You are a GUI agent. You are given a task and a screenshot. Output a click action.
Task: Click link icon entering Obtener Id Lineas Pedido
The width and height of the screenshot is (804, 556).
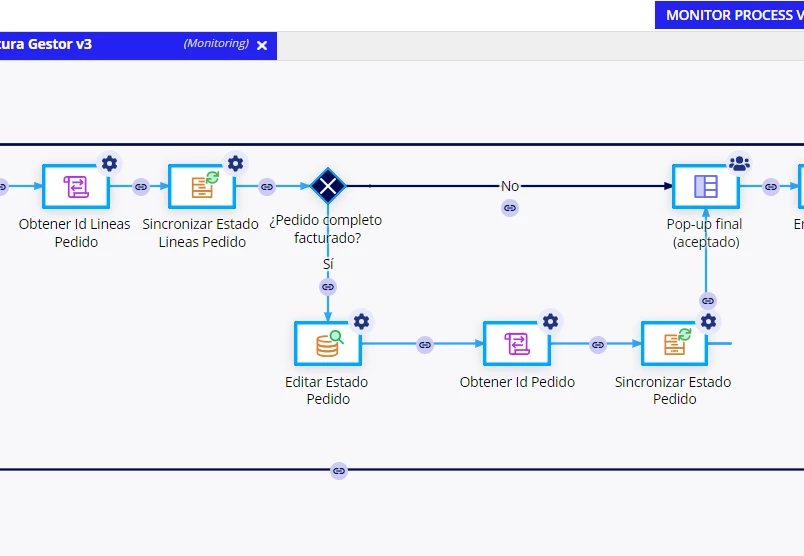point(3,187)
